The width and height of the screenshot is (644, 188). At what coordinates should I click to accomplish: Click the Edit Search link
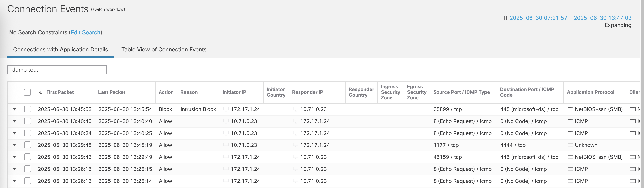tap(85, 32)
